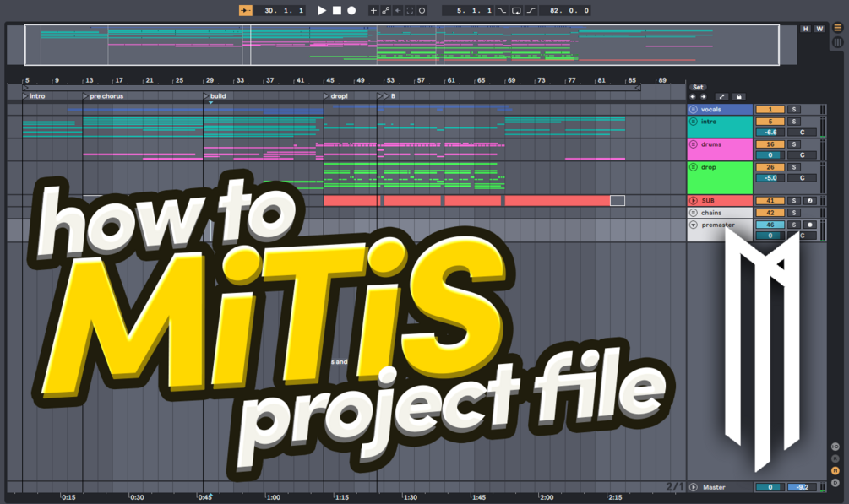Solo the drums track

click(794, 144)
